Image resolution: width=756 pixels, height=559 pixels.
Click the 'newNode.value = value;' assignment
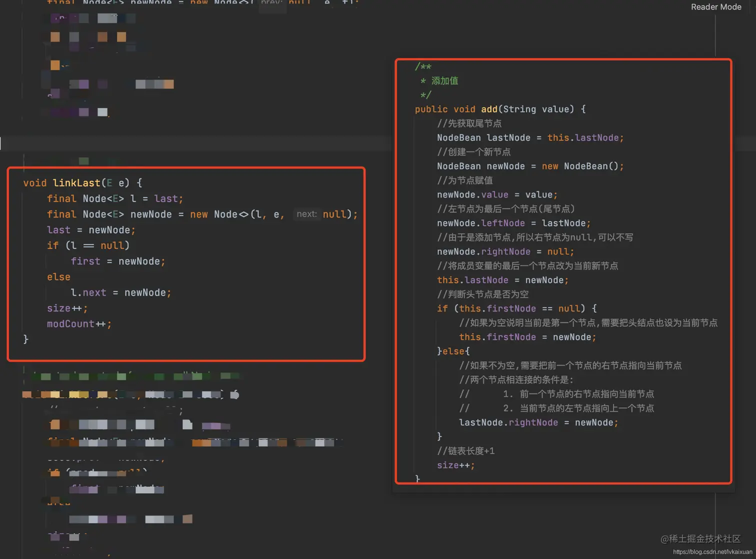click(x=497, y=194)
